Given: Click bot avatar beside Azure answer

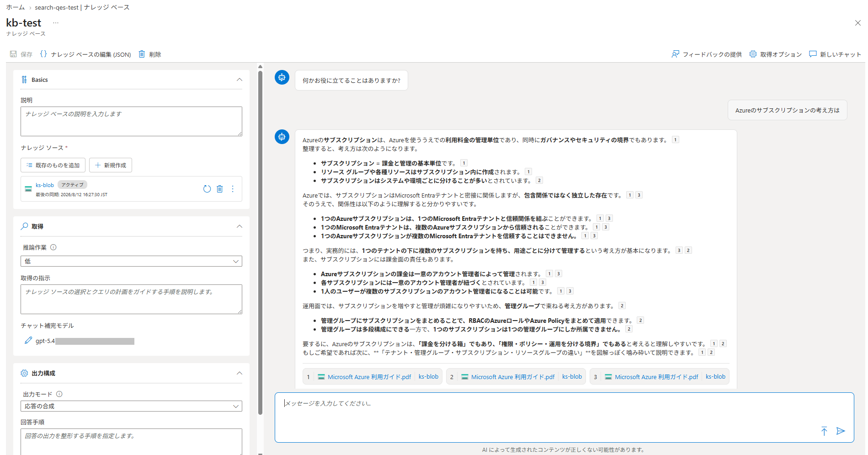Looking at the screenshot, I should point(282,136).
